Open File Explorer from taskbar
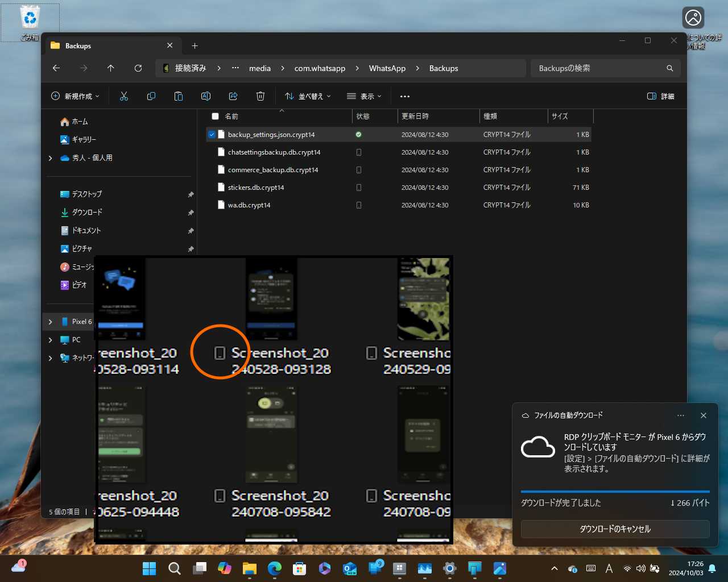 250,568
